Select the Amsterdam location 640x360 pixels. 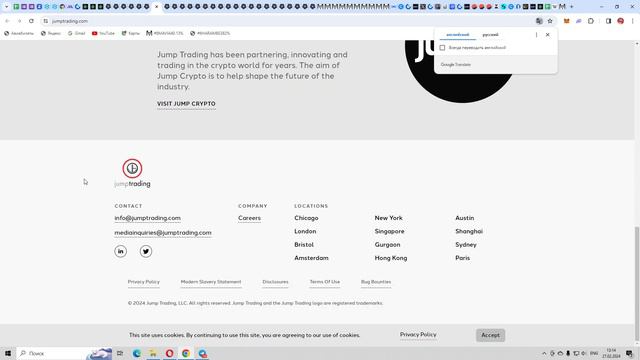[311, 258]
